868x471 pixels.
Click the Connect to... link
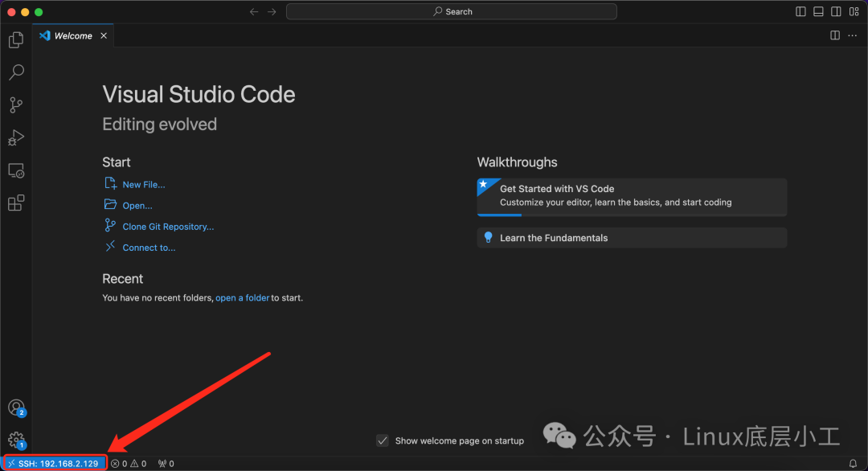149,248
